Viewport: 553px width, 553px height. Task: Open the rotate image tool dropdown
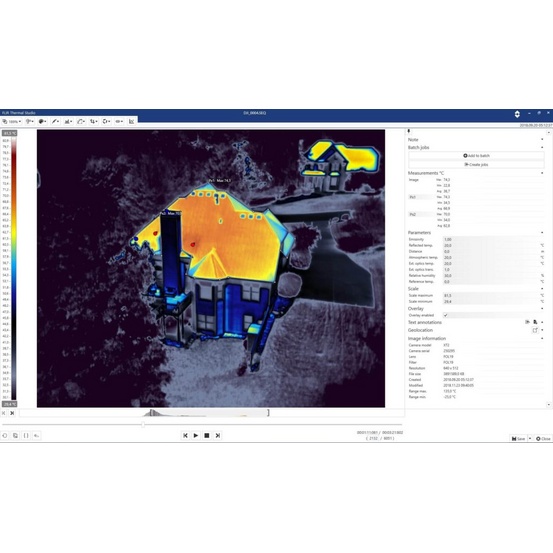pos(106,121)
